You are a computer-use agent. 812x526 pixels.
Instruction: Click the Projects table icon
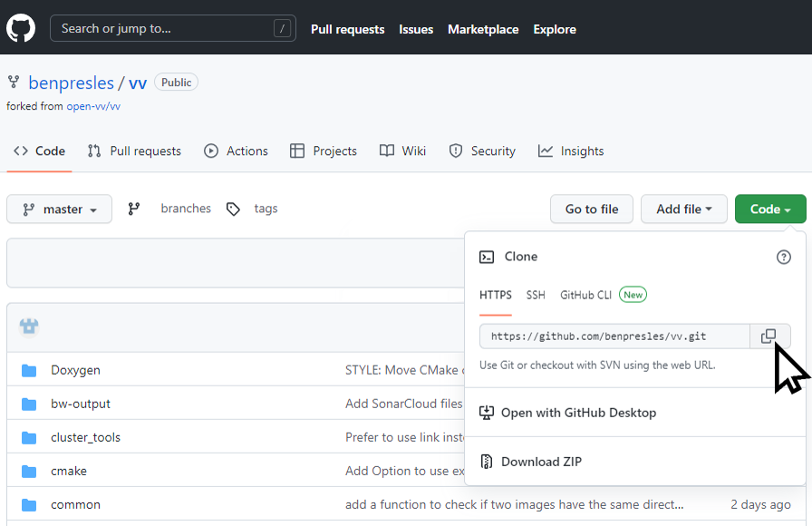tap(296, 151)
